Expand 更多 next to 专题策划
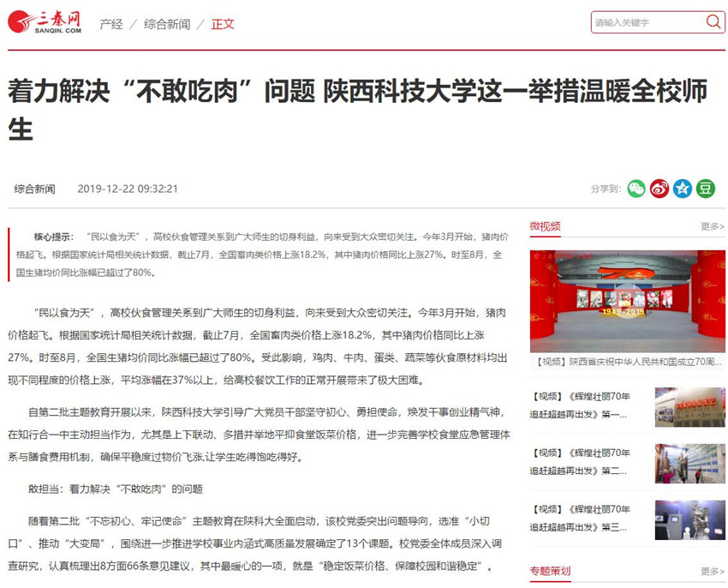Image resolution: width=728 pixels, height=588 pixels. click(x=712, y=571)
